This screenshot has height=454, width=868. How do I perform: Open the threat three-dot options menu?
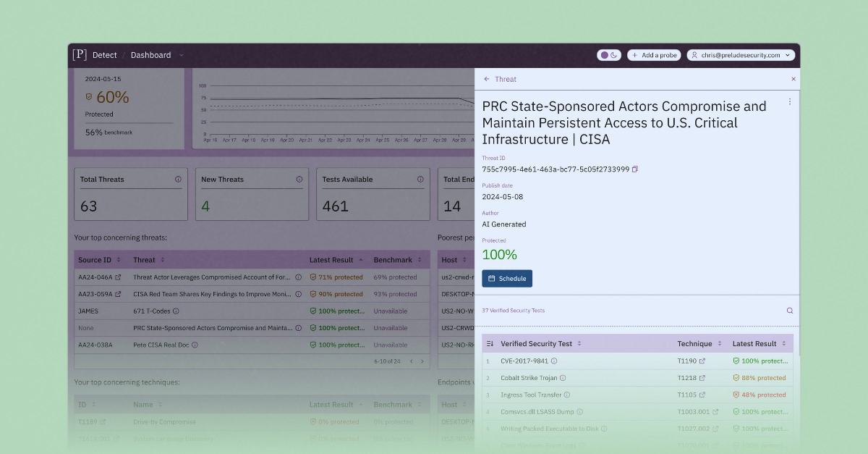click(790, 101)
